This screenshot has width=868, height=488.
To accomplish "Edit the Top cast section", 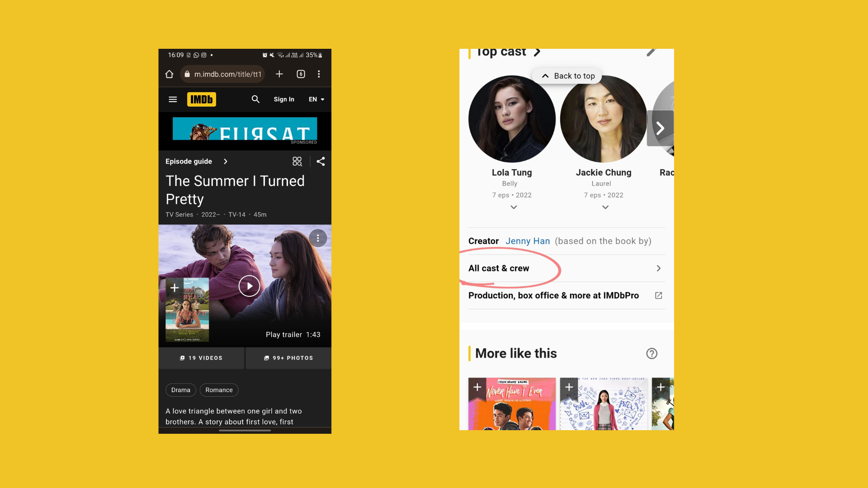I will pyautogui.click(x=651, y=52).
